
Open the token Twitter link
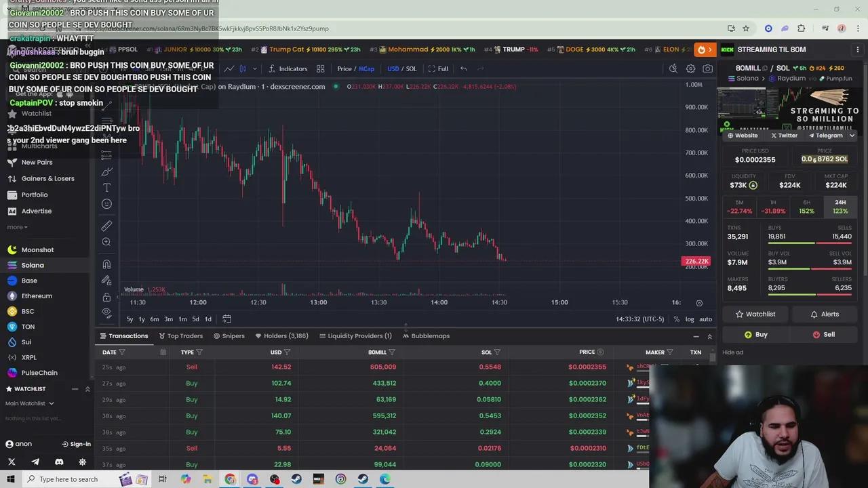[x=784, y=136]
